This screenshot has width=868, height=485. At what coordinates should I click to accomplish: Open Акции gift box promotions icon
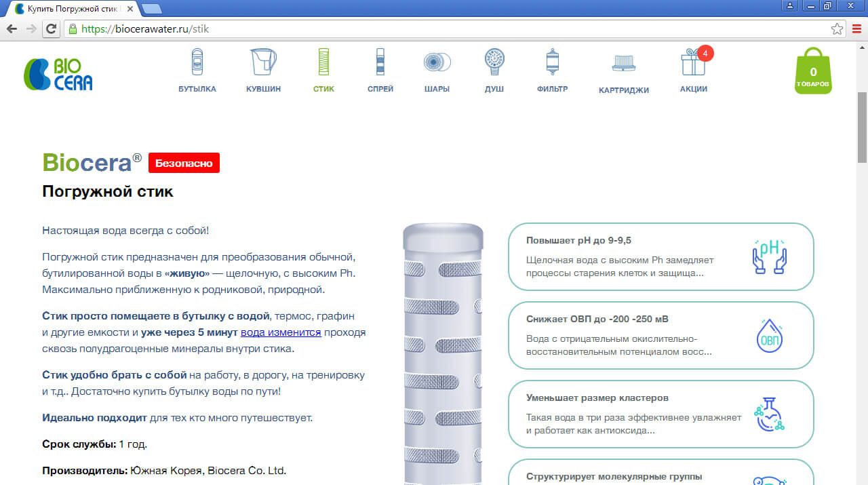click(x=693, y=62)
